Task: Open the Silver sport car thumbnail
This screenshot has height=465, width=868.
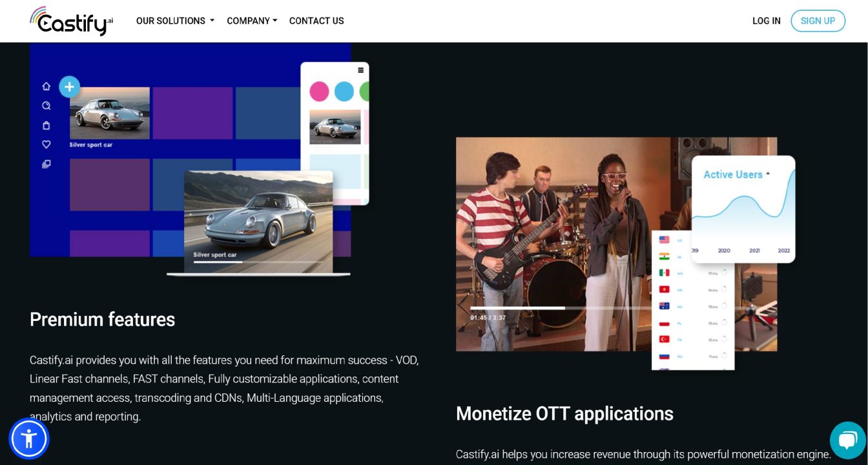Action: pyautogui.click(x=110, y=114)
